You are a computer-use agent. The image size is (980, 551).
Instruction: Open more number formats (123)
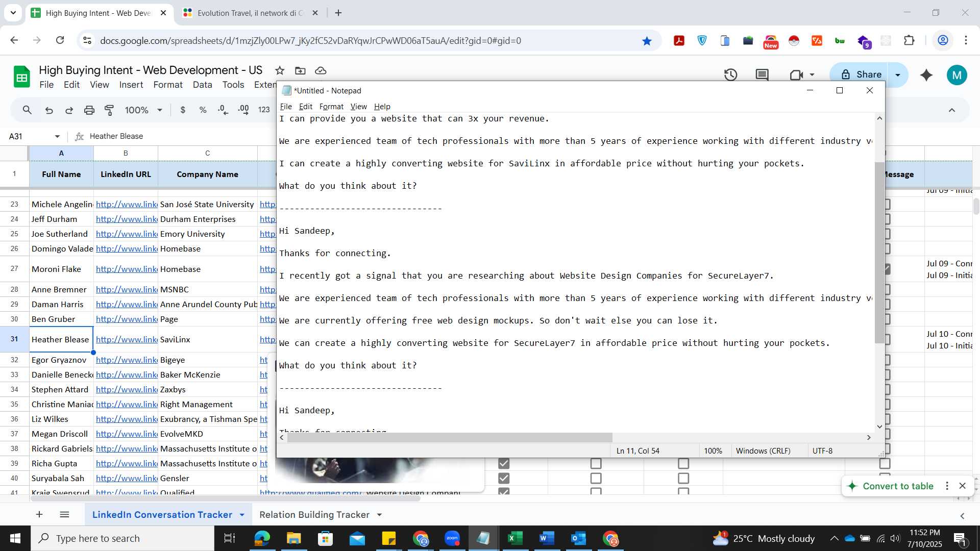point(264,110)
